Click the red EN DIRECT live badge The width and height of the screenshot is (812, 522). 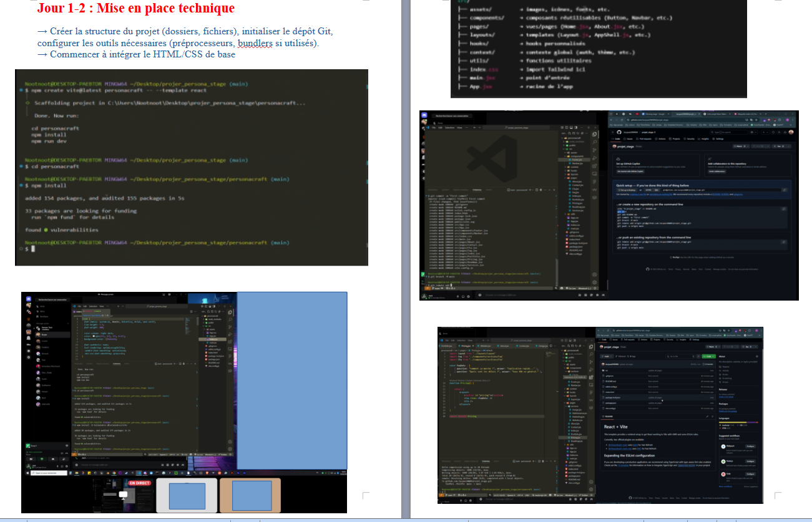tap(140, 483)
